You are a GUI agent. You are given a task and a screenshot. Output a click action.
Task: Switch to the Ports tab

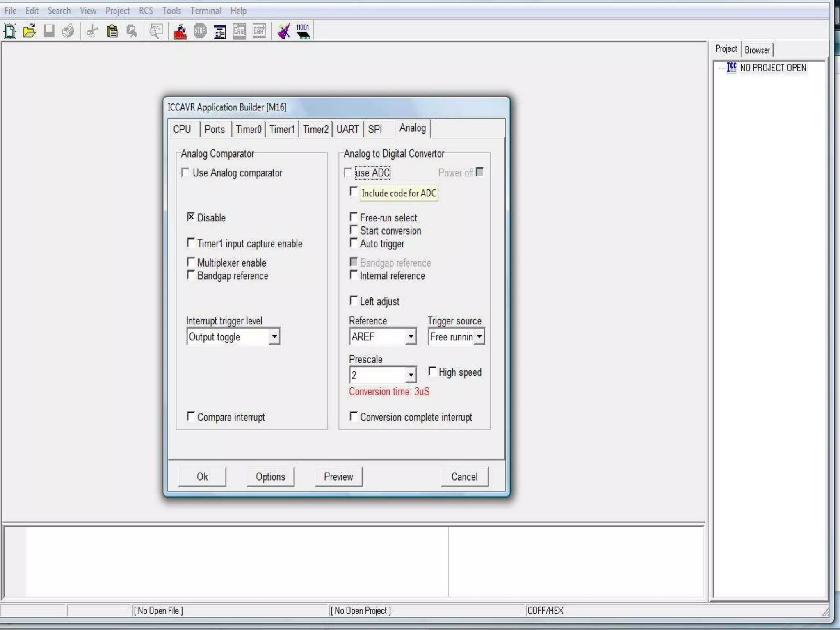click(x=215, y=130)
